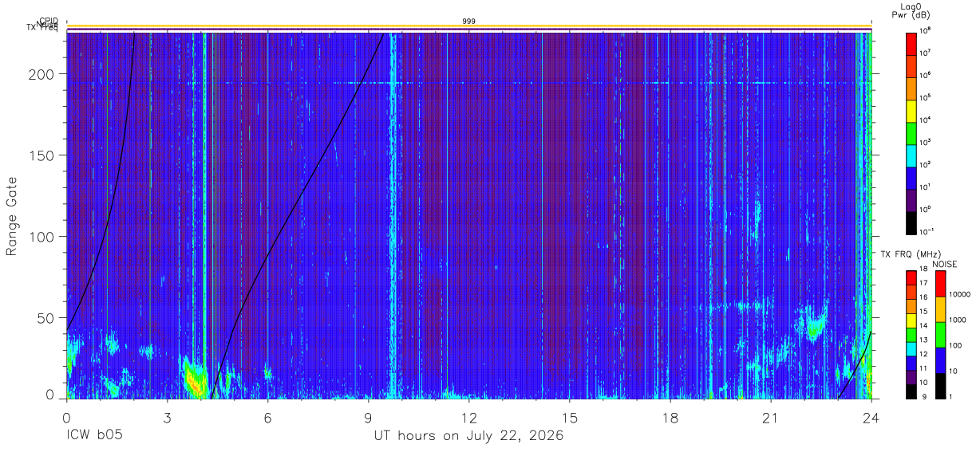Click the 18 tick label on UT hours axis
Viewport: 980px width, 452px height.
670,418
